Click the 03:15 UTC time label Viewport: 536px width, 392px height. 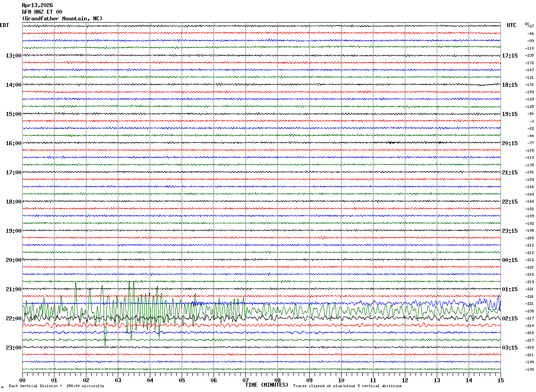[x=510, y=348]
